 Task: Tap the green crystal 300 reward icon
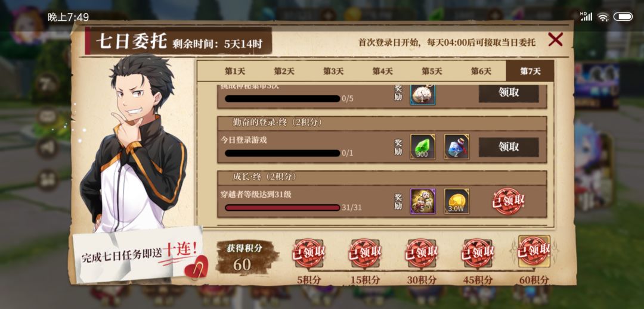click(x=423, y=146)
